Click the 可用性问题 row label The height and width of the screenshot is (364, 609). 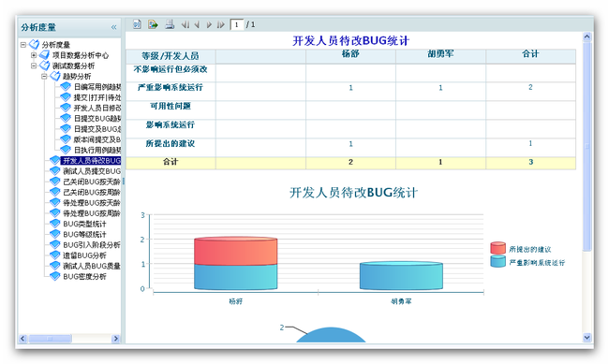click(x=171, y=106)
